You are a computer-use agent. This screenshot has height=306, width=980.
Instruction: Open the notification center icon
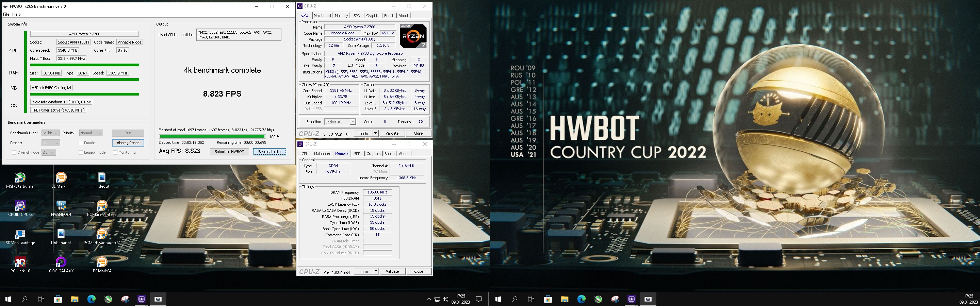coord(479,299)
